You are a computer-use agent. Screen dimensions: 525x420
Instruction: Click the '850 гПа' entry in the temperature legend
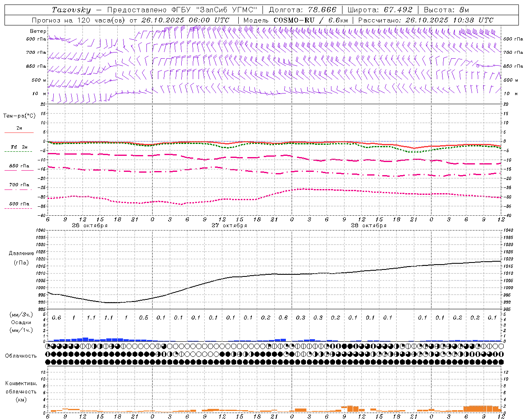19,166
